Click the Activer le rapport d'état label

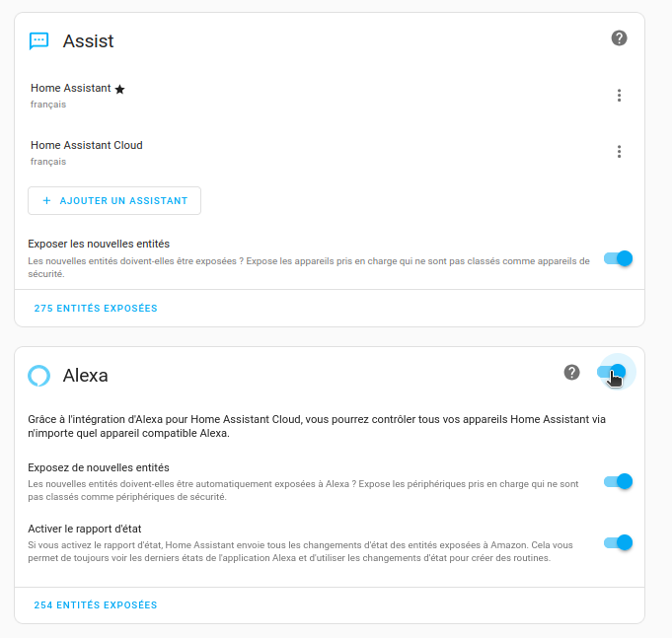click(x=85, y=529)
